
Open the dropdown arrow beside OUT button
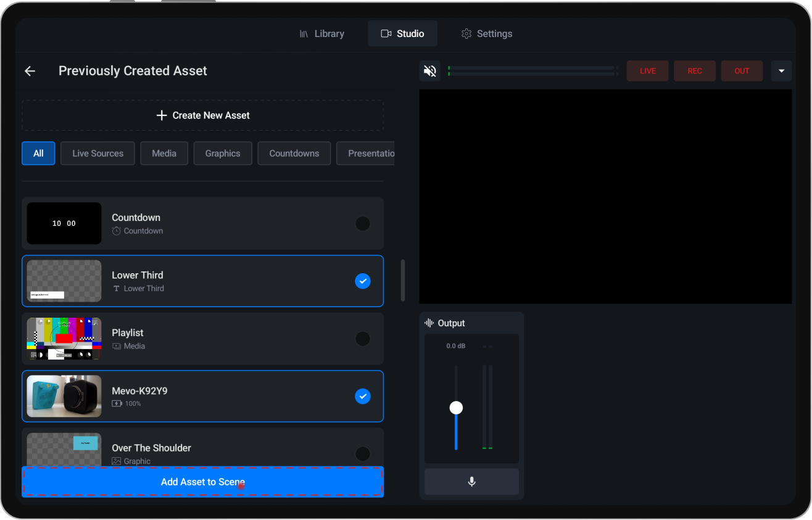(781, 70)
